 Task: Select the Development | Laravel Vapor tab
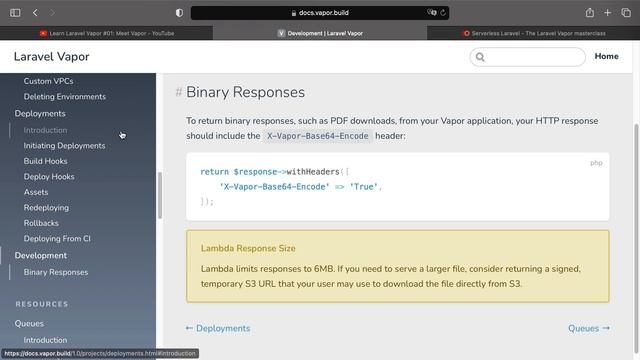pos(320,33)
